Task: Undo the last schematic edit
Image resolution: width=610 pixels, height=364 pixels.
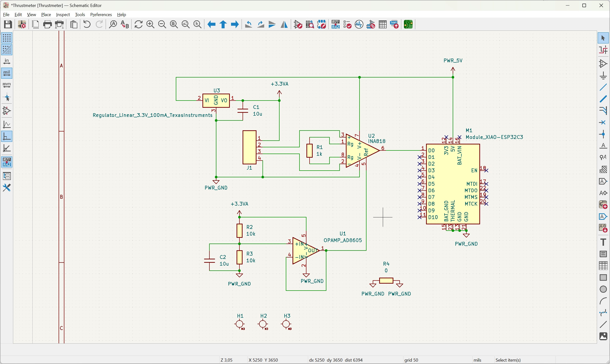Action: [x=86, y=24]
